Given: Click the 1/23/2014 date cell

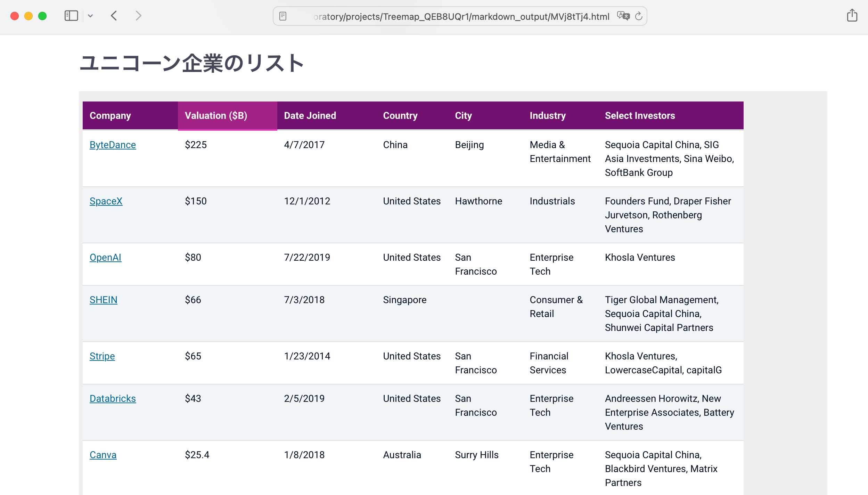Looking at the screenshot, I should tap(327, 363).
